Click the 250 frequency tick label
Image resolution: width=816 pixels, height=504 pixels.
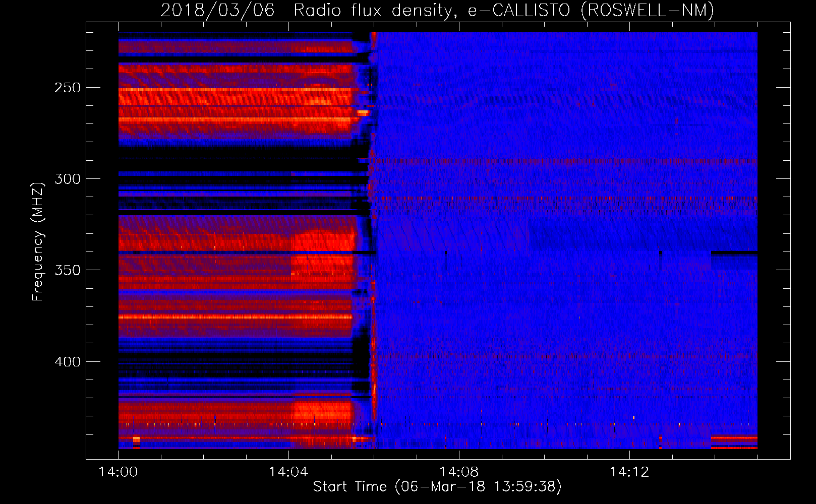click(68, 88)
